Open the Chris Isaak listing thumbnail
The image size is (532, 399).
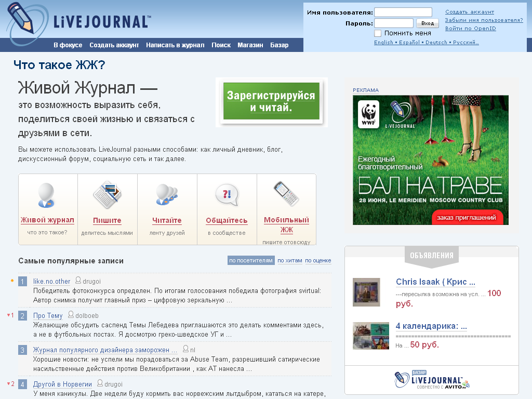pyautogui.click(x=366, y=292)
